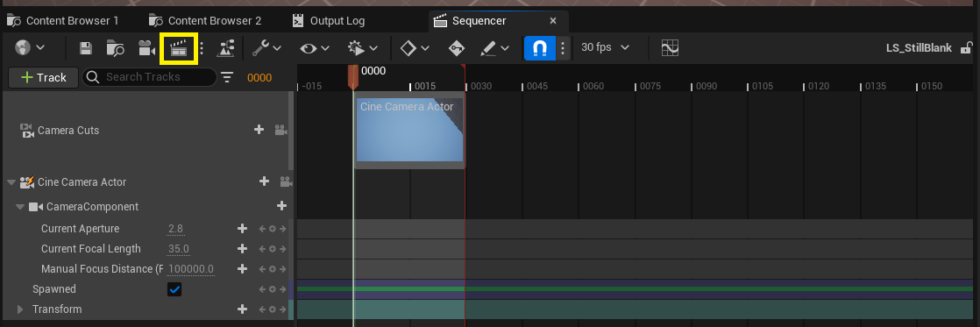980x327 pixels.
Task: Go to next key on Spawned row
Action: click(282, 289)
